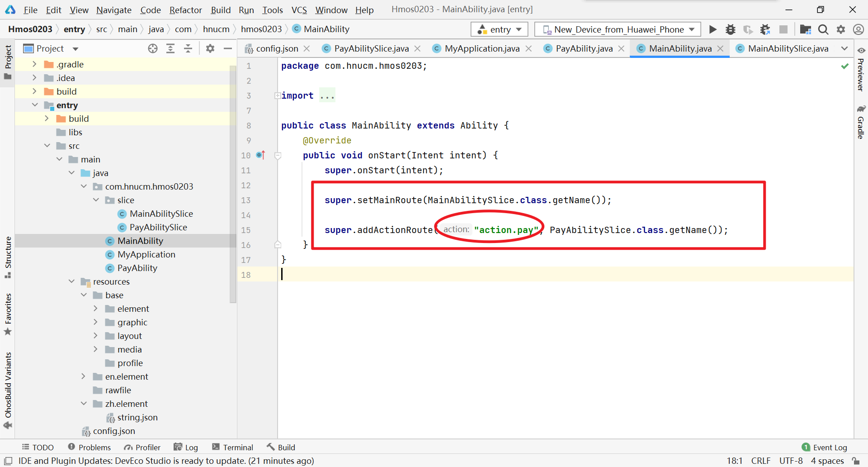
Task: Open the Favorites tool window
Action: [x=8, y=314]
